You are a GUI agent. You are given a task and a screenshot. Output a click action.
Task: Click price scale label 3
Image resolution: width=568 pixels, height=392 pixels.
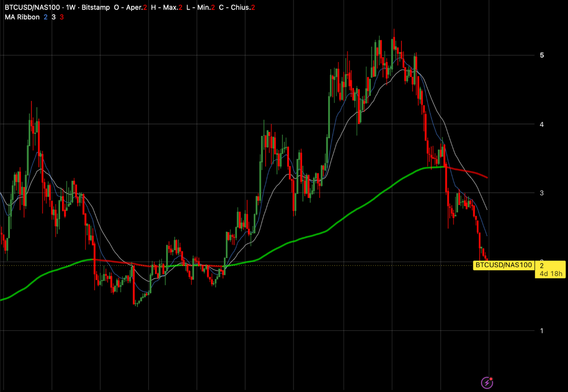point(541,193)
